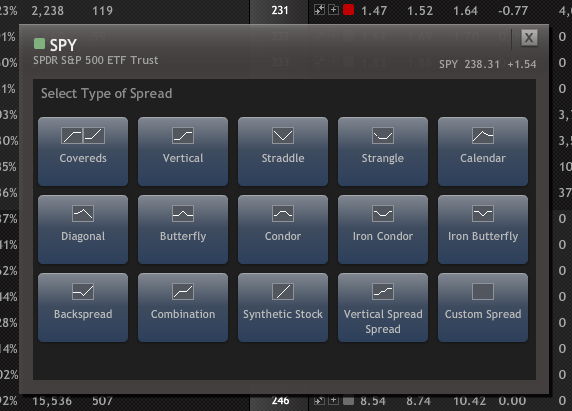The image size is (572, 411).
Task: Open the Custom Spread builder
Action: click(x=483, y=307)
